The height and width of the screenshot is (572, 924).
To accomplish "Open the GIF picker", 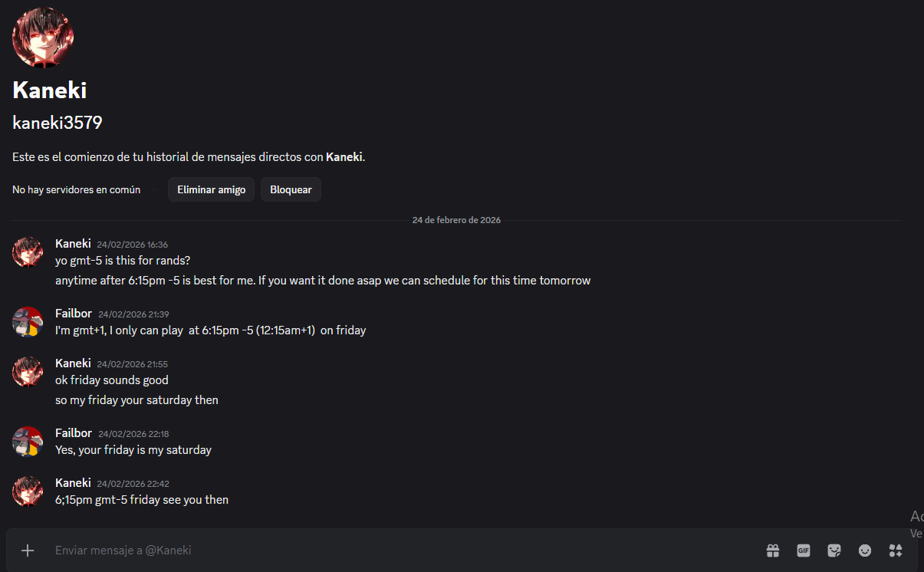I will point(803,551).
